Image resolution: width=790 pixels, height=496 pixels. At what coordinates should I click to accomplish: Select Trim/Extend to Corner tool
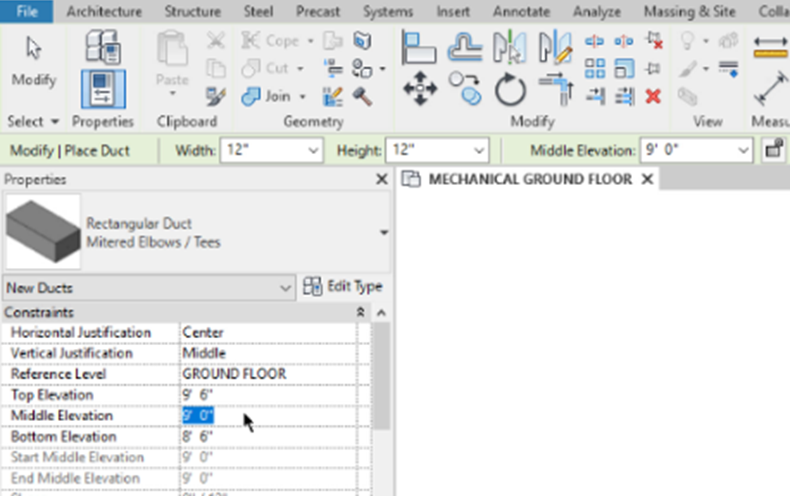click(556, 89)
